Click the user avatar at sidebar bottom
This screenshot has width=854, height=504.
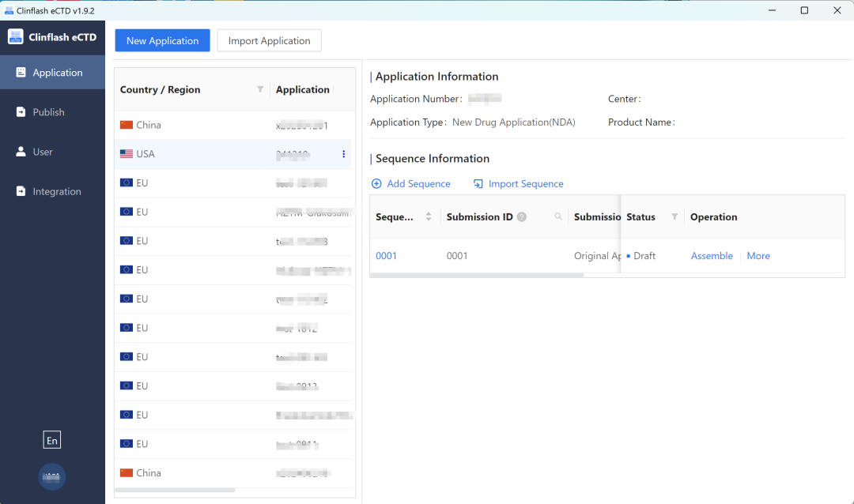(52, 476)
